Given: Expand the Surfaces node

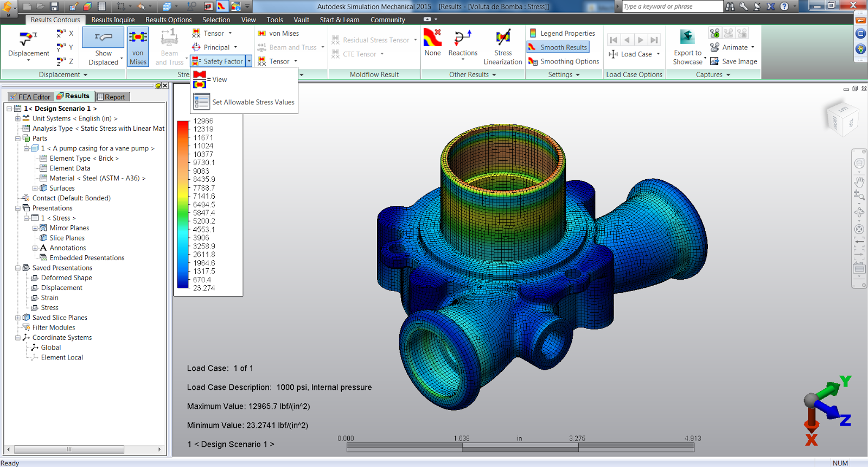Looking at the screenshot, I should coord(35,188).
